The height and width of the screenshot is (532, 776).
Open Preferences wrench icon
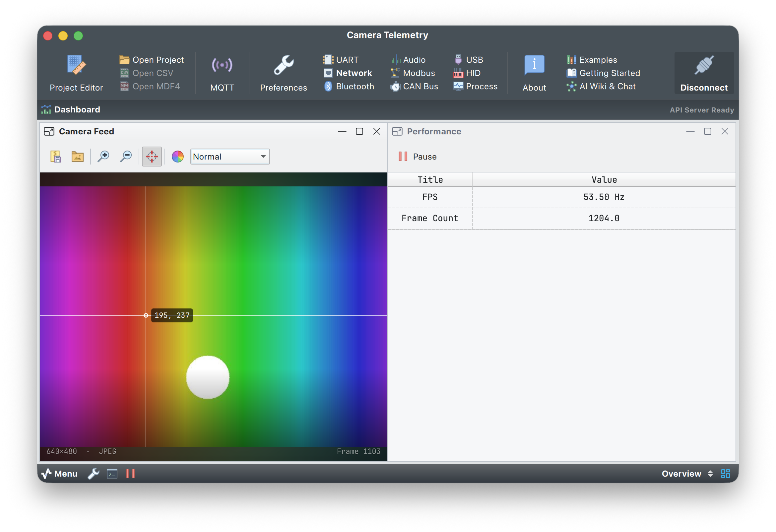coord(284,65)
